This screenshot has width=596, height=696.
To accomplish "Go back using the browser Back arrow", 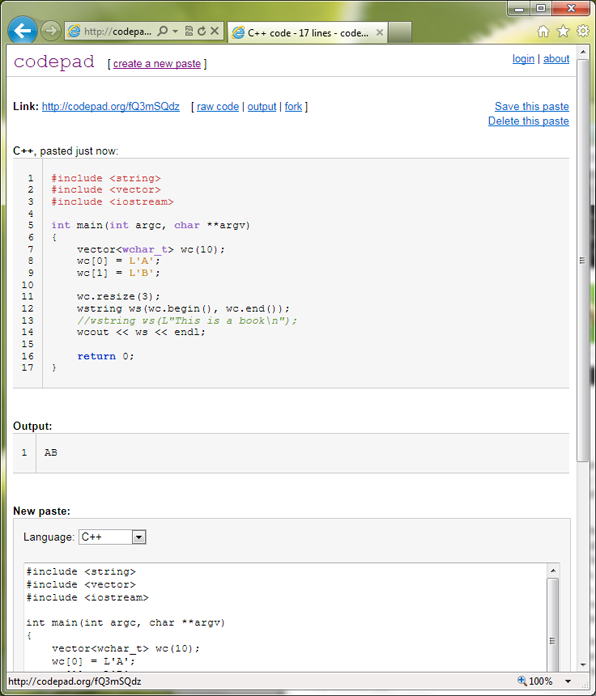I will [x=22, y=31].
